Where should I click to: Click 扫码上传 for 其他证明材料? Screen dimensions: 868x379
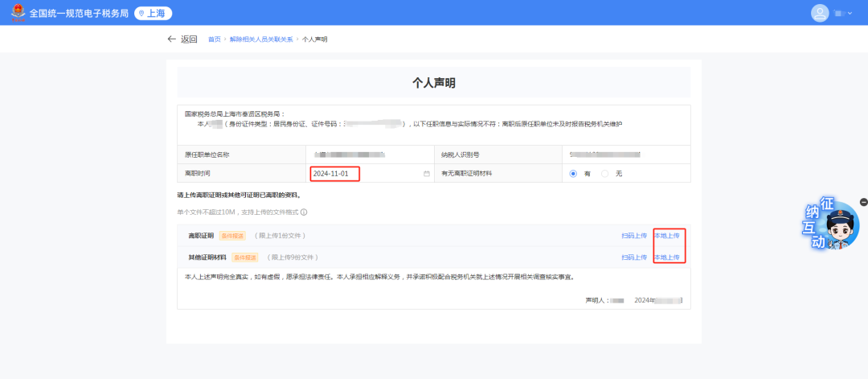point(633,257)
